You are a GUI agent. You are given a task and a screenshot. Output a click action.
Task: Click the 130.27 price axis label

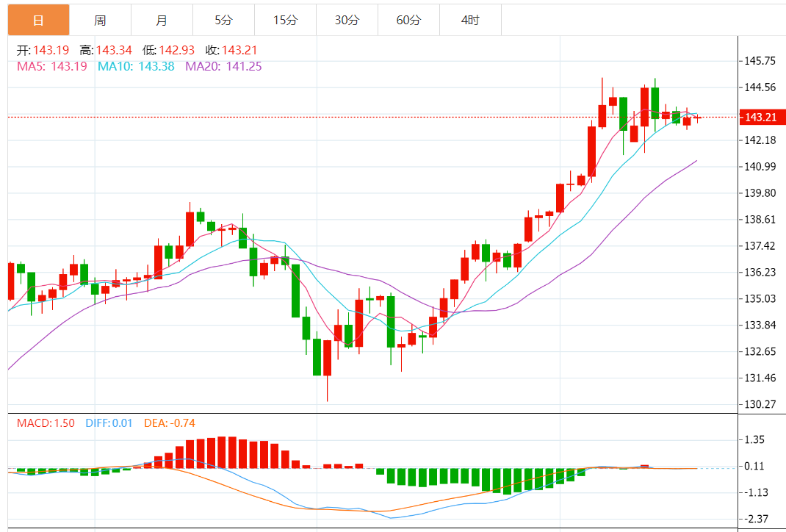760,404
